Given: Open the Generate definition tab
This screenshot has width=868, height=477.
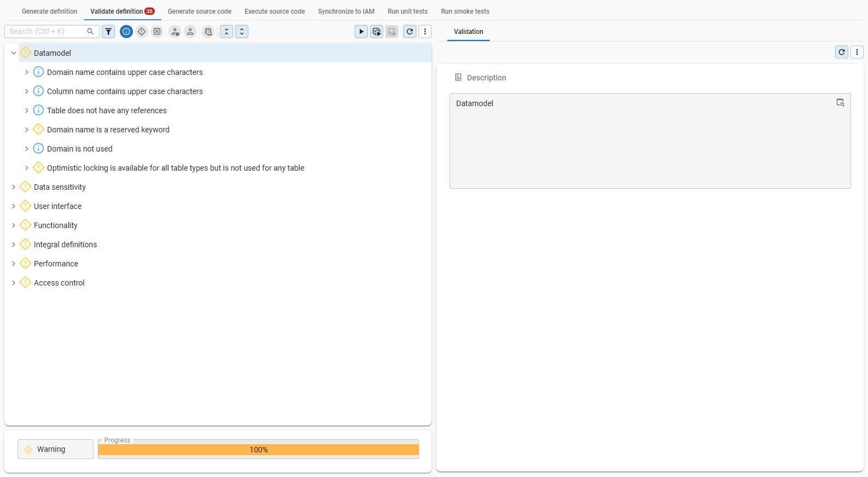Looking at the screenshot, I should point(50,11).
